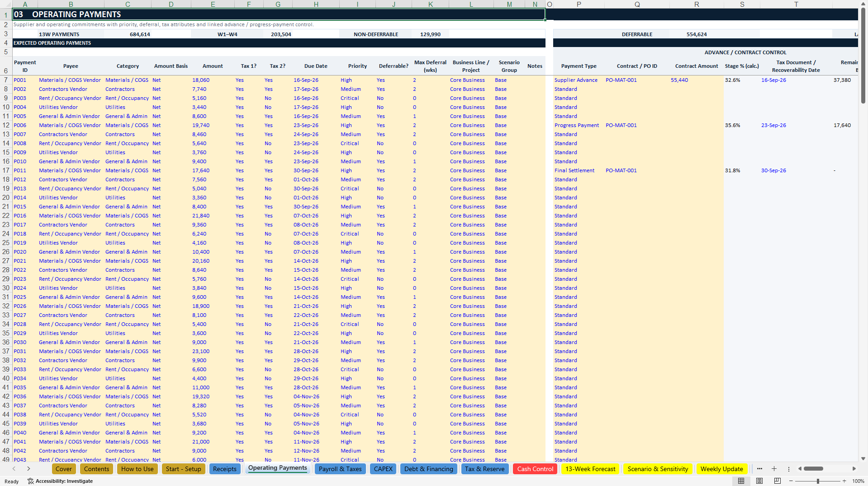
Task: Select column header H
Action: click(316, 4)
